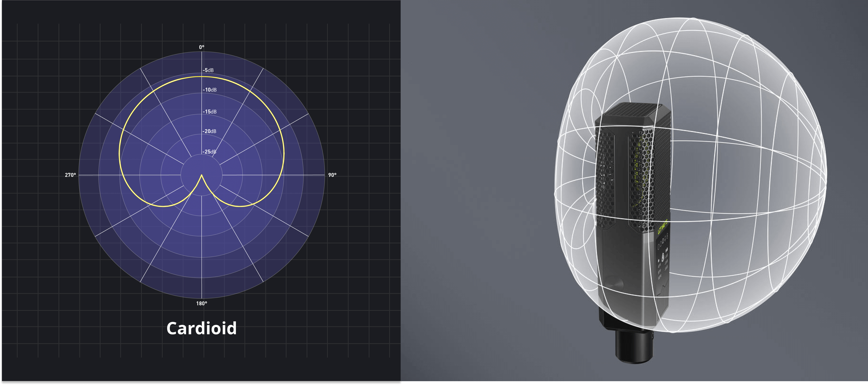Click the -20dB ring label
This screenshot has width=868, height=385.
pos(210,131)
